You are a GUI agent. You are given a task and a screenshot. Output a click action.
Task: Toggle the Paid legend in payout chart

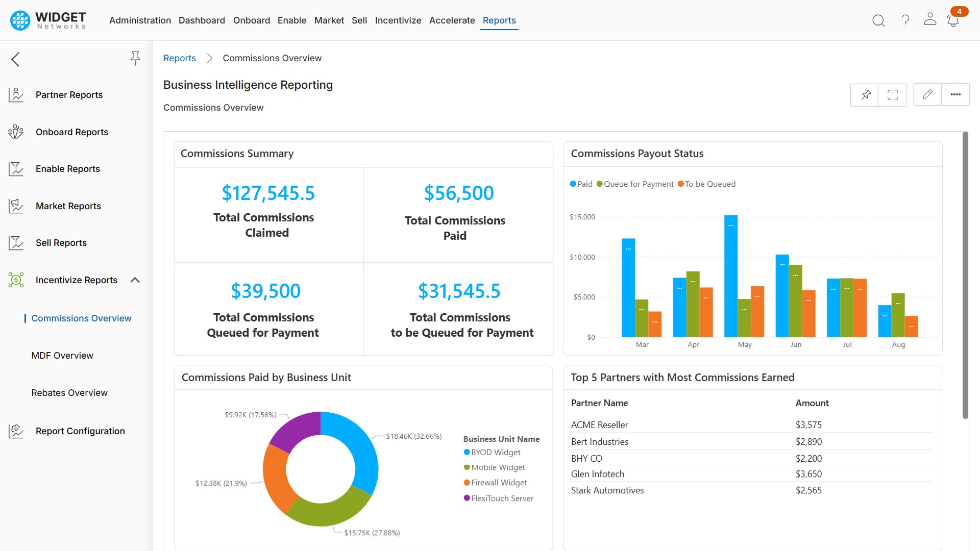coord(581,184)
